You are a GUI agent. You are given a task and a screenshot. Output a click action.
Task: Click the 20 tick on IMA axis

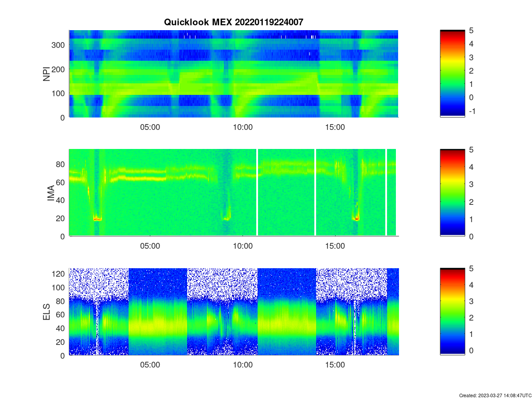click(x=61, y=218)
